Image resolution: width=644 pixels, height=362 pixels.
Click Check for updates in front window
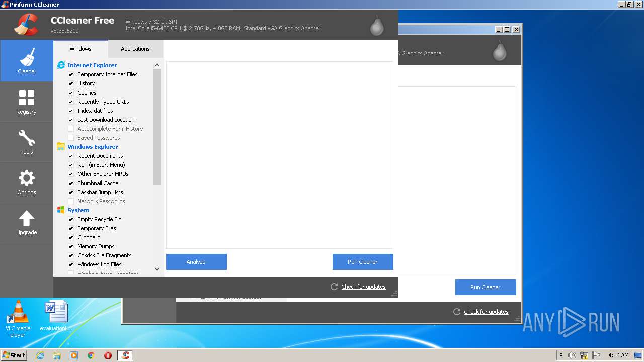tap(363, 287)
